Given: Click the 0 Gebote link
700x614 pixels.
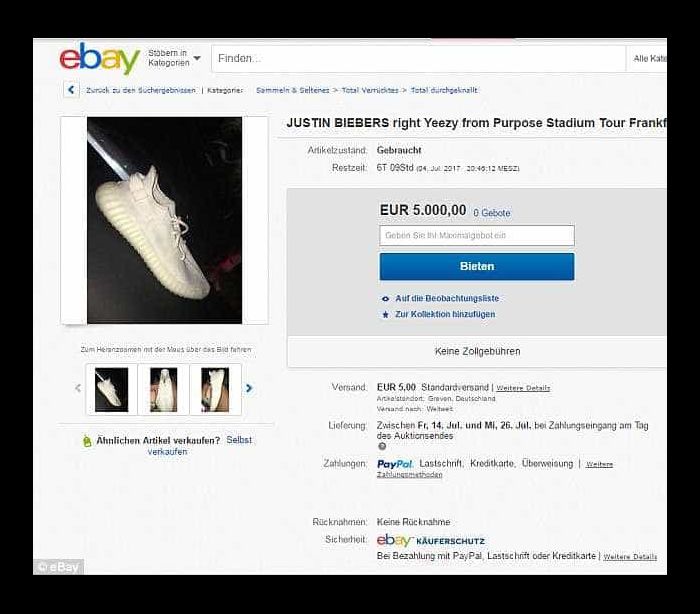Looking at the screenshot, I should pos(492,213).
